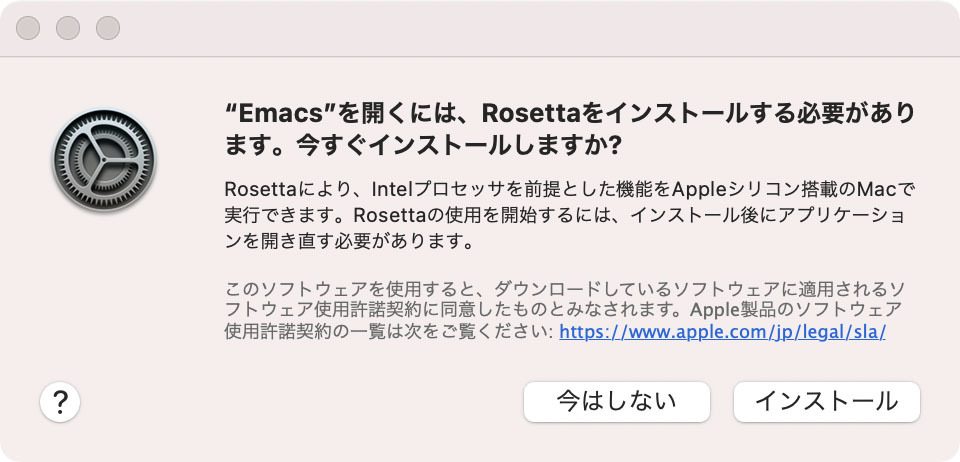The height and width of the screenshot is (462, 960).
Task: Click the System Preferences gear icon
Action: pos(104,160)
